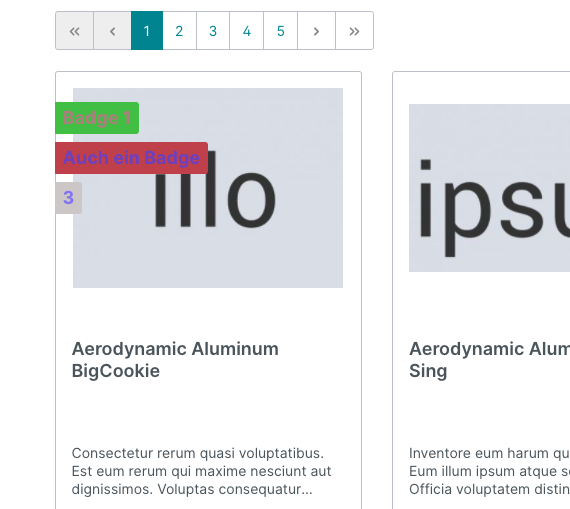Go to previous page using left chevron
The width and height of the screenshot is (570, 509).
click(112, 31)
